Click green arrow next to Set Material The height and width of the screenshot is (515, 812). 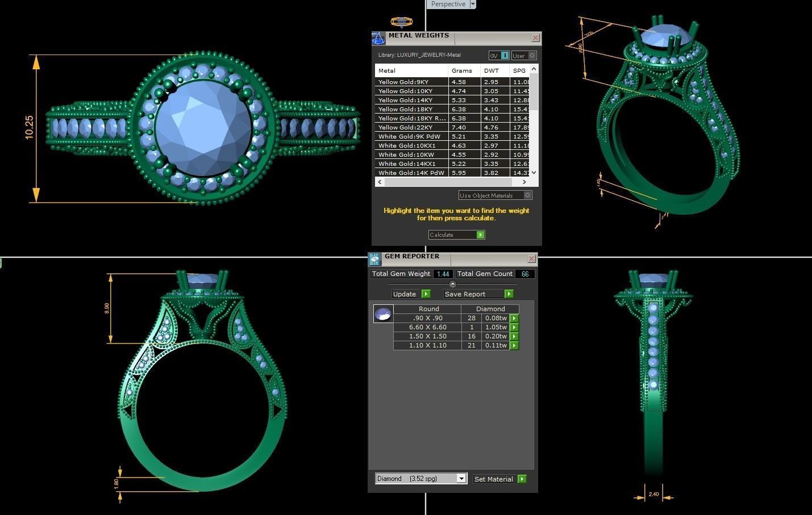point(522,479)
